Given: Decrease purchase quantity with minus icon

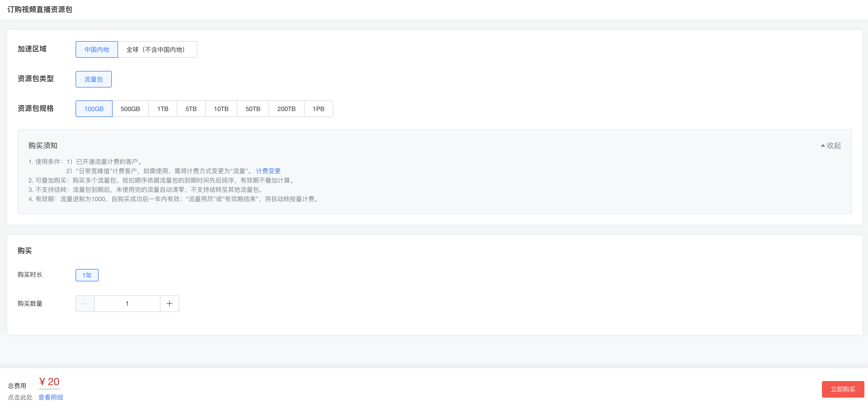Looking at the screenshot, I should (x=85, y=304).
